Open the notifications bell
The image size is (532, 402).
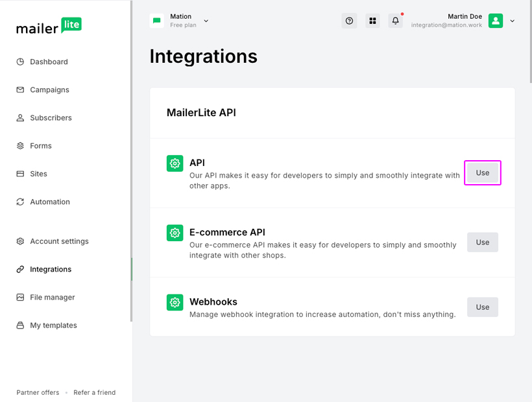point(396,21)
